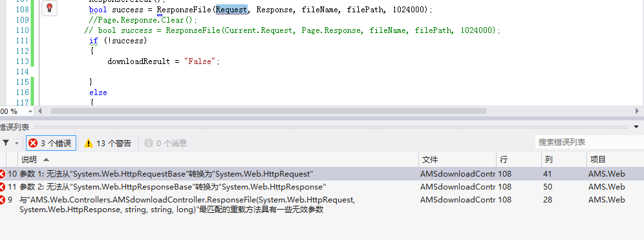Click column value 50 of error 11
This screenshot has height=240, width=644.
click(547, 187)
